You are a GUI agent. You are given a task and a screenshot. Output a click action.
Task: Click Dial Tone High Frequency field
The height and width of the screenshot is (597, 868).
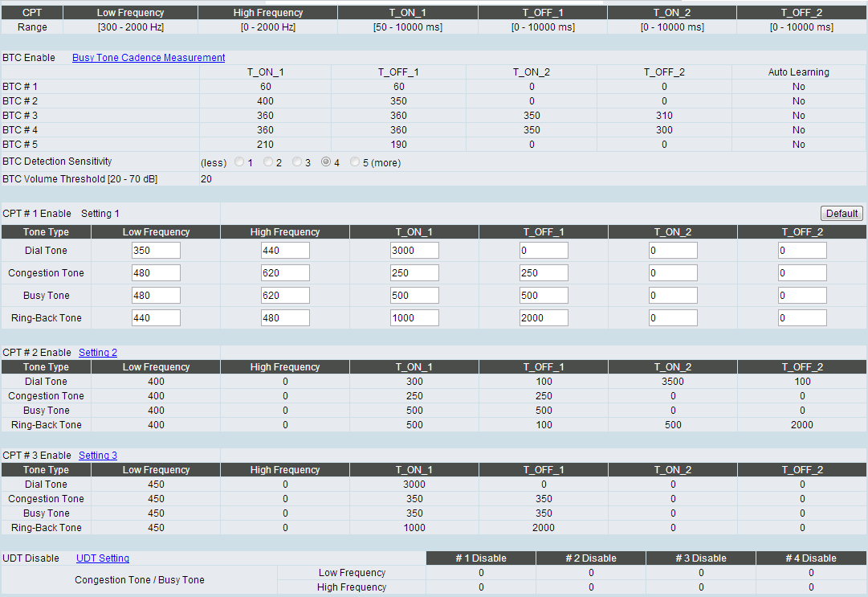click(285, 251)
